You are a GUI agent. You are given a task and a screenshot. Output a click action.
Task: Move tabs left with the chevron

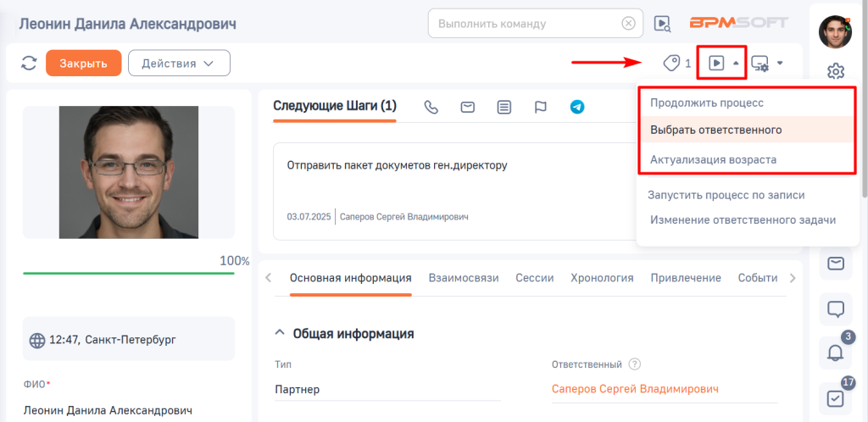tap(269, 278)
